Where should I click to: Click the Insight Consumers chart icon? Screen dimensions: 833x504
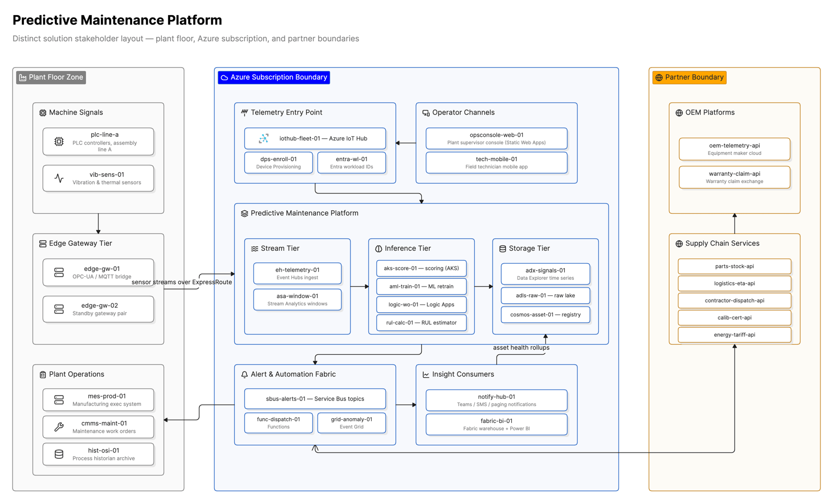(426, 374)
